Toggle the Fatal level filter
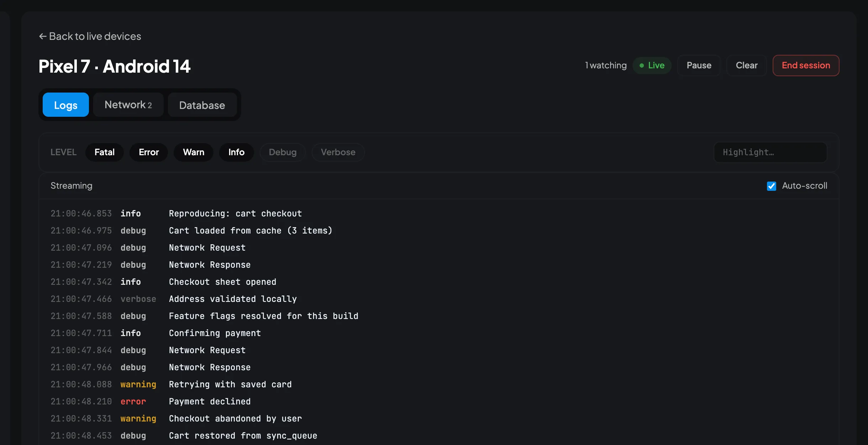 105,152
